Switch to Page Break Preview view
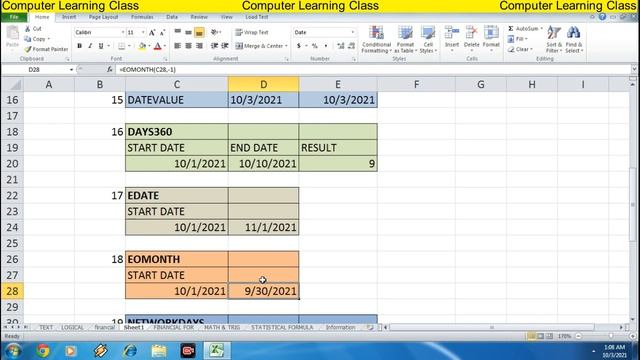 tap(549, 336)
